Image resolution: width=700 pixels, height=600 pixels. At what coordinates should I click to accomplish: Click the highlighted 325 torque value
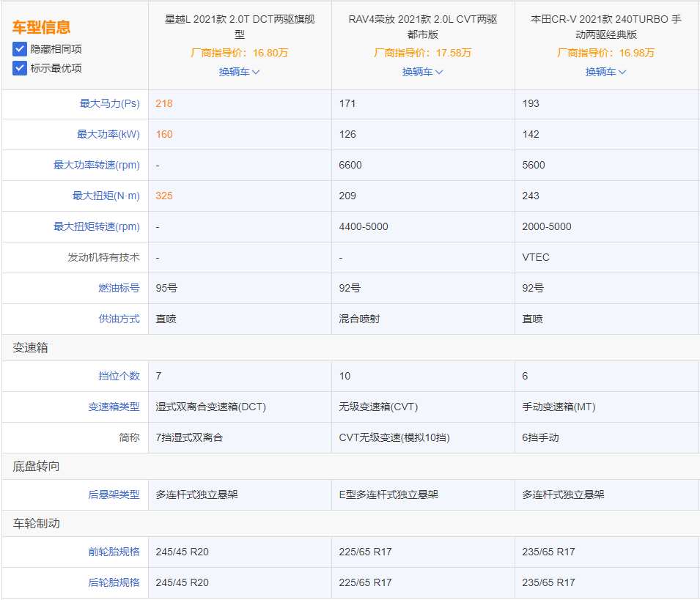(x=164, y=196)
